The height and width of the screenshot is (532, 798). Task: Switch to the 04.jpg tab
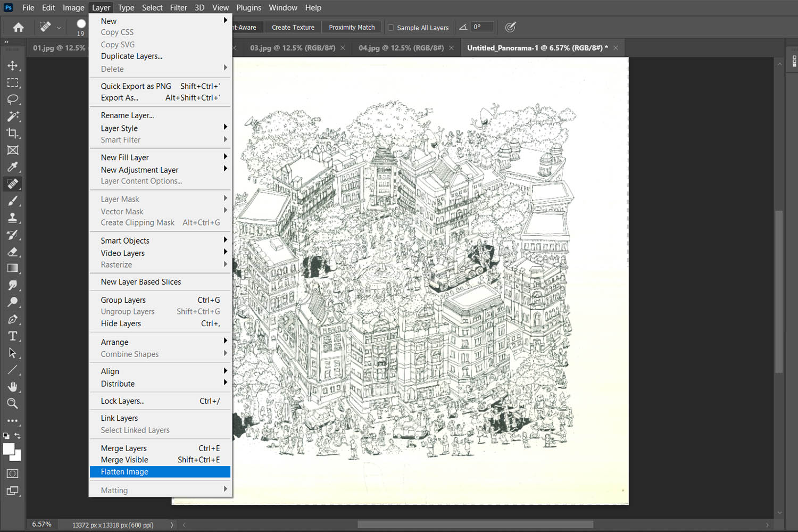tap(401, 48)
